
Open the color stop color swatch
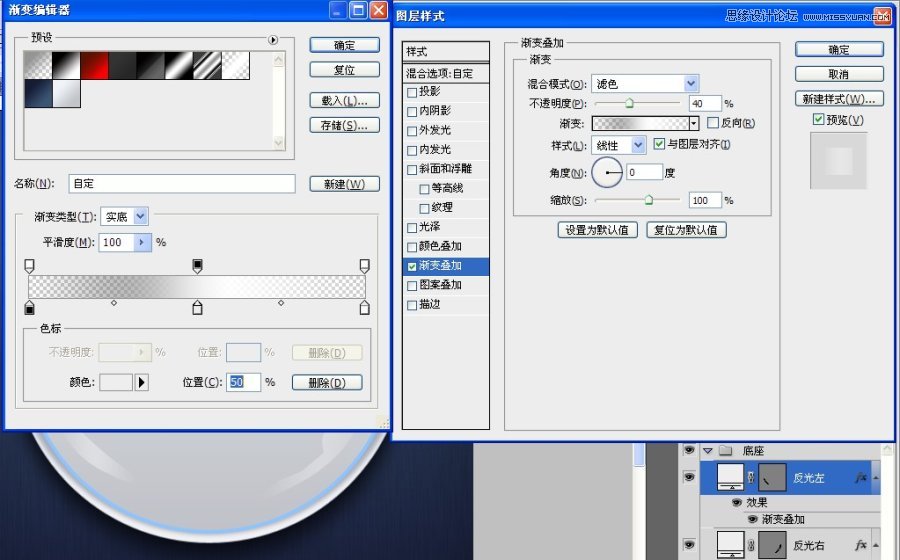click(116, 382)
